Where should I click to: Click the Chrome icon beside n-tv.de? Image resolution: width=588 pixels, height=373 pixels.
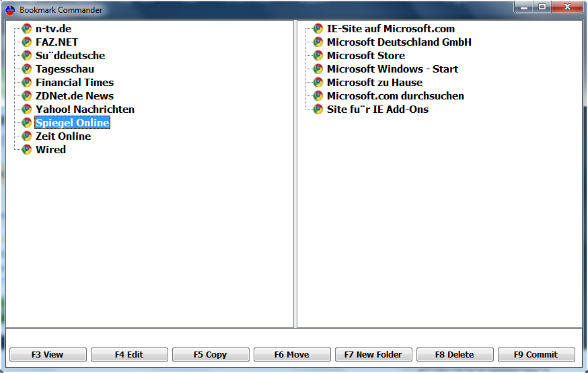[27, 29]
